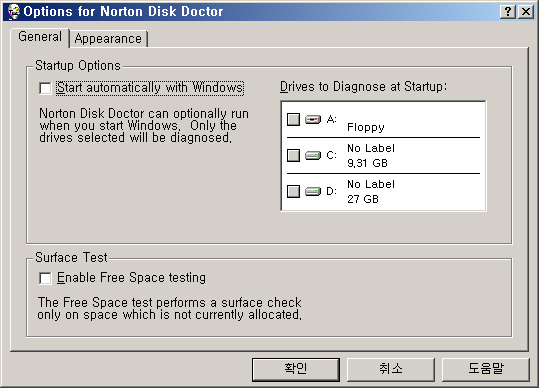
Task: Click the question mark help icon in title bar
Action: tap(508, 12)
